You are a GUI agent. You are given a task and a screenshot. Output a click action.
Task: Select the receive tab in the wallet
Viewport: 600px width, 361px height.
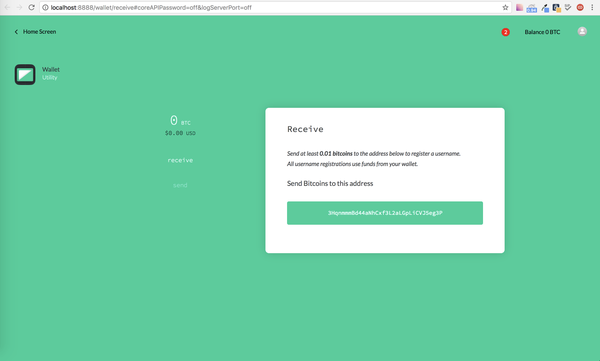(x=180, y=160)
